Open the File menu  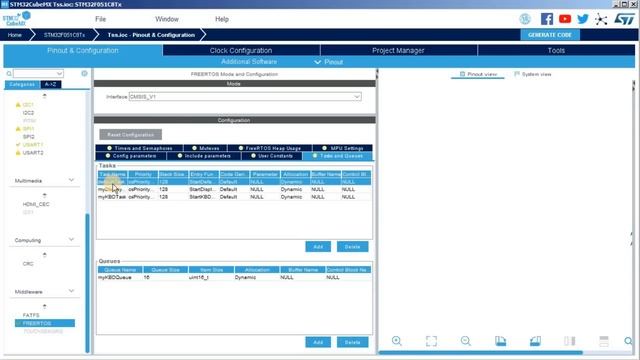point(100,19)
